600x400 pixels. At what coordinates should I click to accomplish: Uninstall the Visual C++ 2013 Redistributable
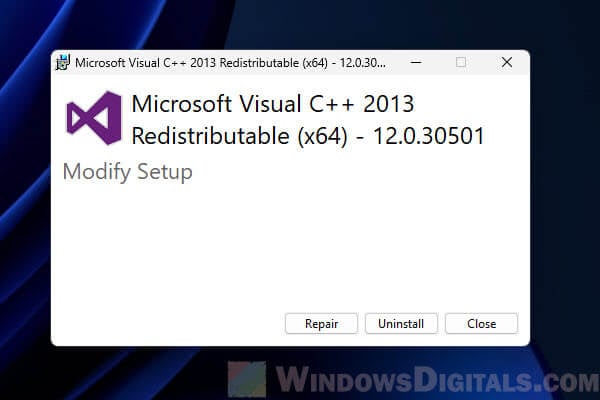point(401,324)
